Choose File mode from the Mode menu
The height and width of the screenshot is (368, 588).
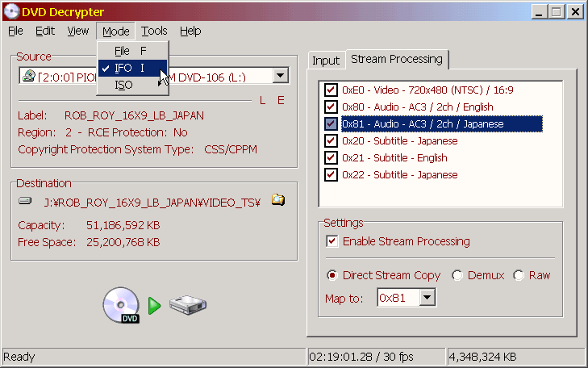click(x=123, y=51)
